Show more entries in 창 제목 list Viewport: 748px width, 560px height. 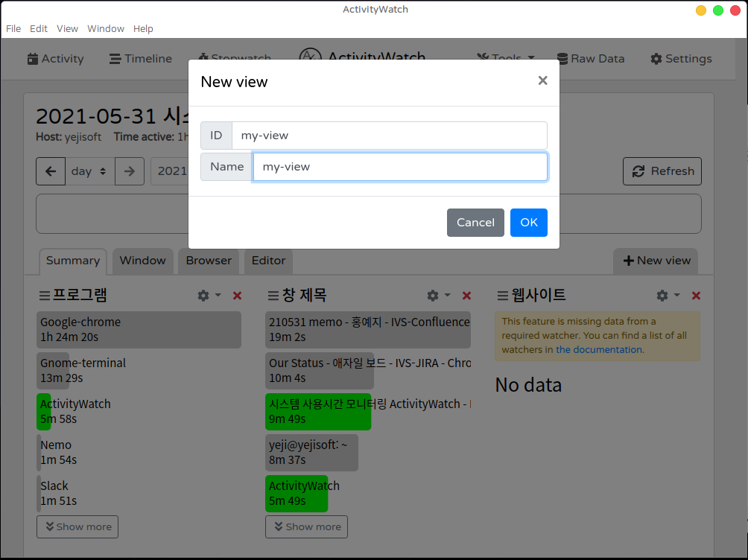[306, 526]
